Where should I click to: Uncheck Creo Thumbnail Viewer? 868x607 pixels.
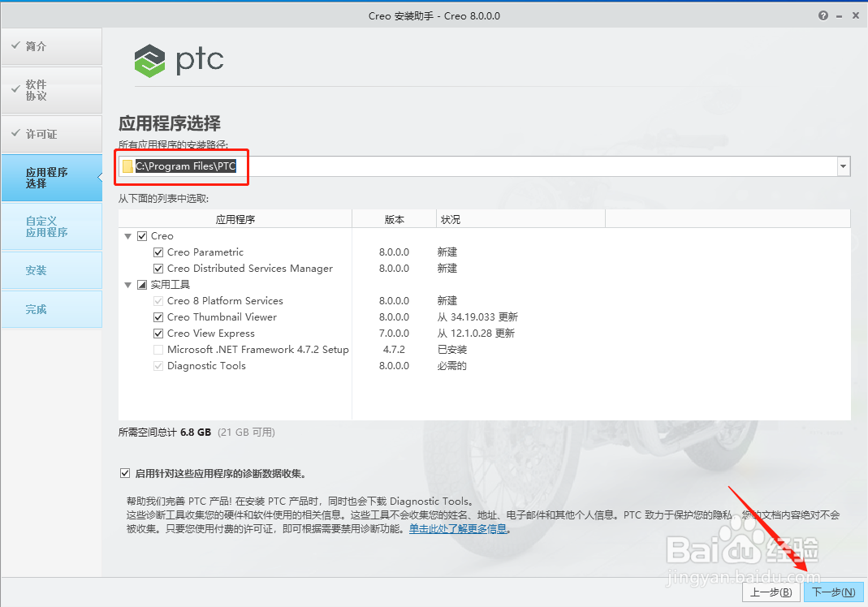coord(158,317)
